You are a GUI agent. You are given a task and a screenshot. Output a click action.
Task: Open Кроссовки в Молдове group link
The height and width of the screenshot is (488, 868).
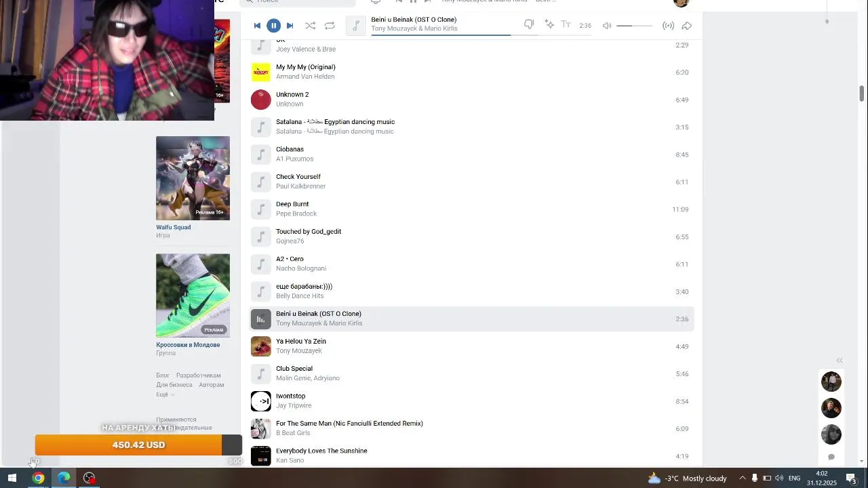[x=188, y=345]
